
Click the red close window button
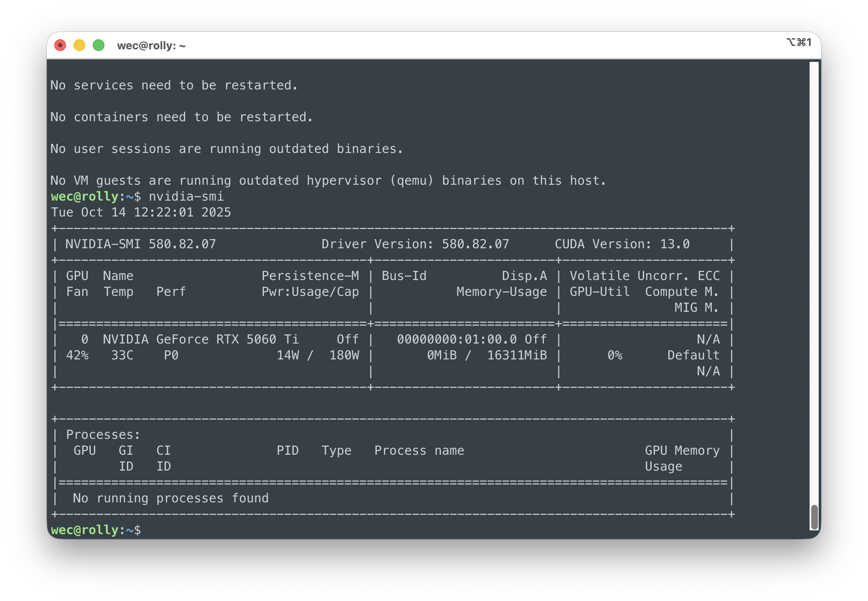(x=60, y=45)
